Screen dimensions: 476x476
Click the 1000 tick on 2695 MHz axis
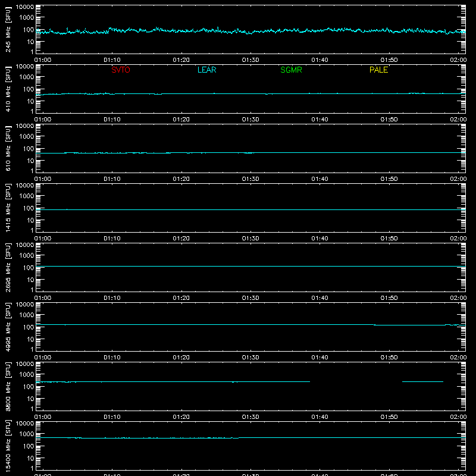[x=27, y=256]
